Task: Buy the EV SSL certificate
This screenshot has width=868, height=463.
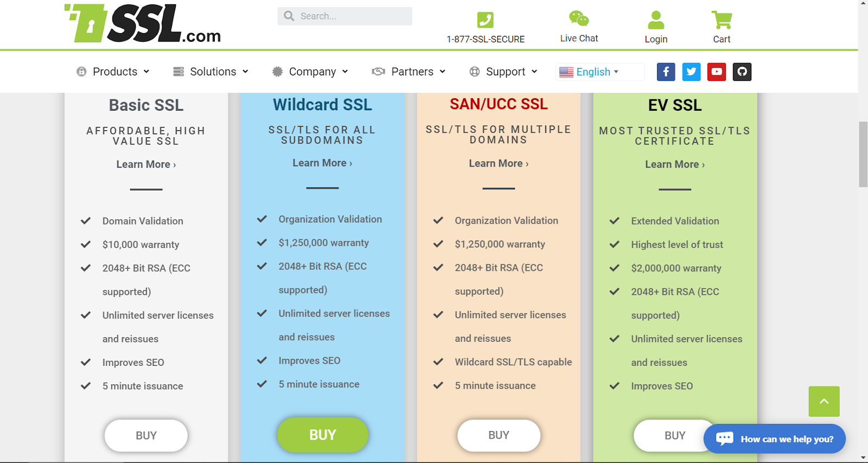Action: click(x=675, y=435)
